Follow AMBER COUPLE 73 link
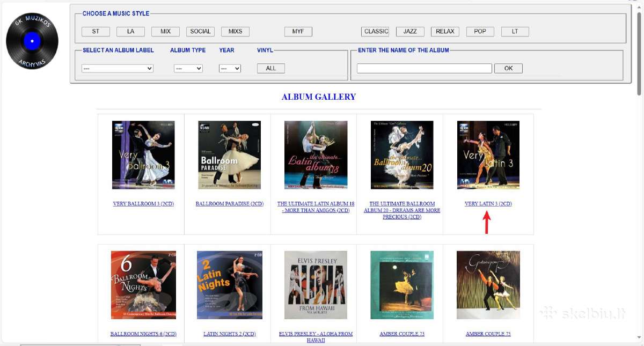This screenshot has height=346, width=644. point(402,334)
